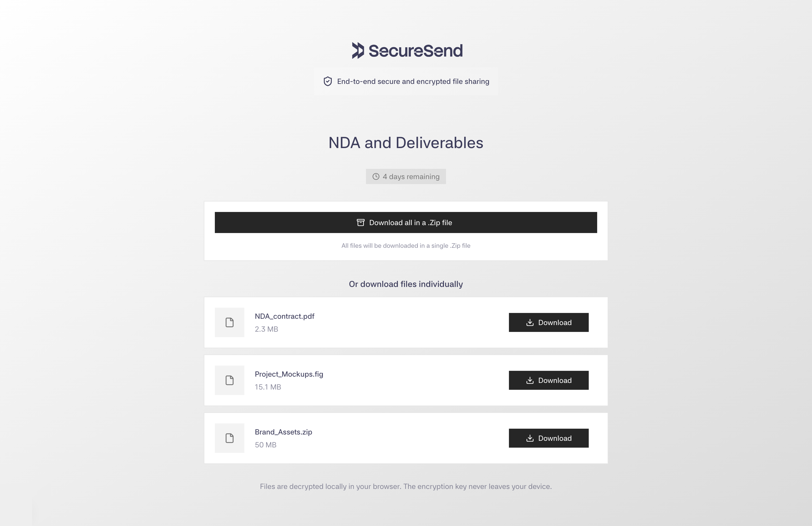The width and height of the screenshot is (812, 526).
Task: Download the Project_Mockups.fig file
Action: [549, 381]
